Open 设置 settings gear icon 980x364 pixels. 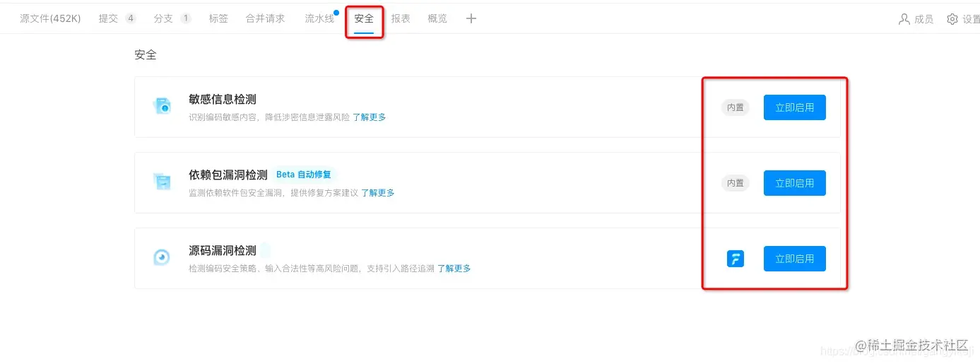(x=952, y=19)
